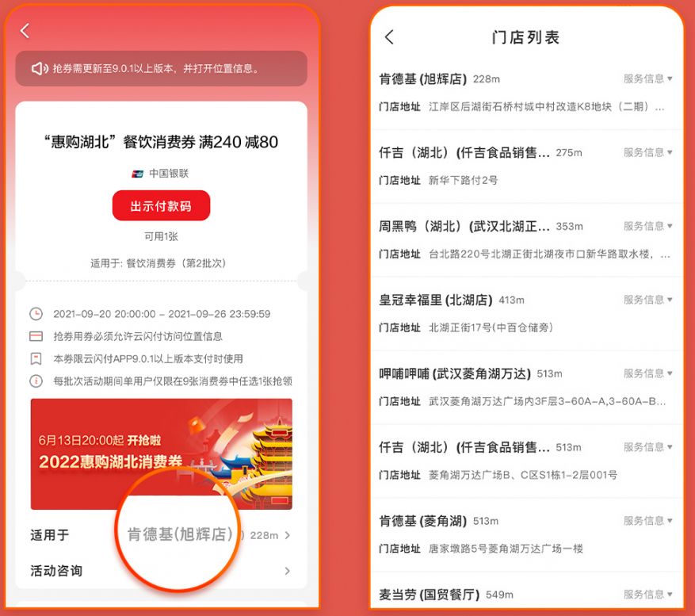Tap the info icon beside 每批次活动 rule
This screenshot has width=695, height=616.
36,381
